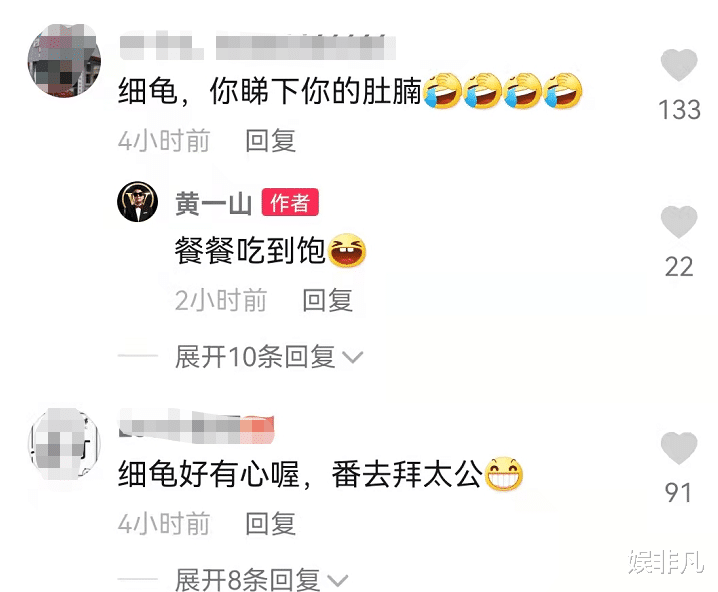Tap the grinning emoji after 番去拜太公
The width and height of the screenshot is (718, 592).
[x=504, y=473]
